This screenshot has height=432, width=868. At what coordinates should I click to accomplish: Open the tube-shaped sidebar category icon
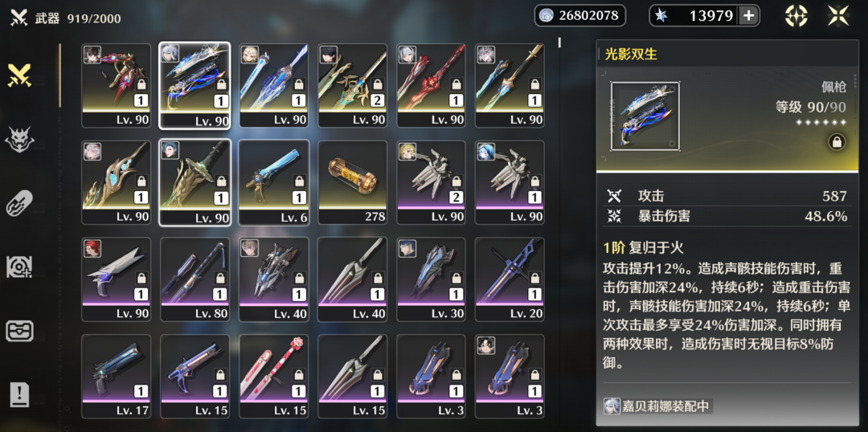19,203
